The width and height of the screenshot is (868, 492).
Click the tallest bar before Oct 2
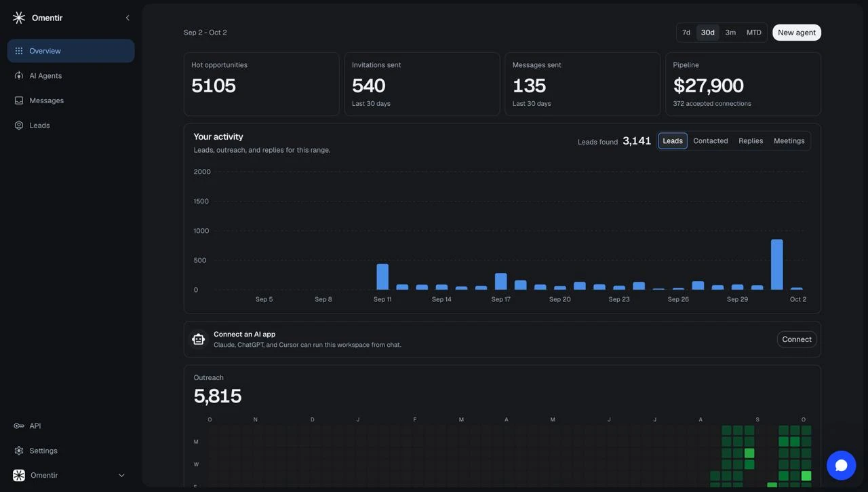[777, 265]
